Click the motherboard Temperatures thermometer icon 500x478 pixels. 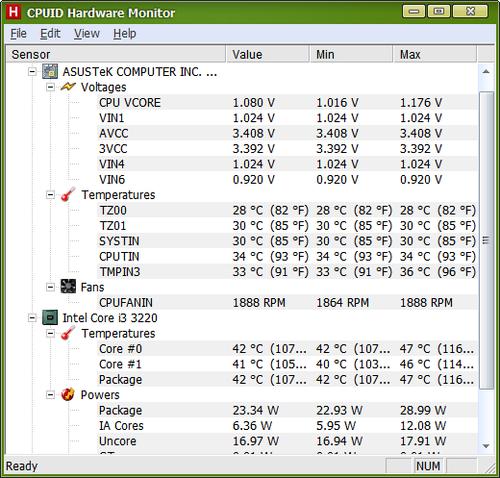coord(68,195)
